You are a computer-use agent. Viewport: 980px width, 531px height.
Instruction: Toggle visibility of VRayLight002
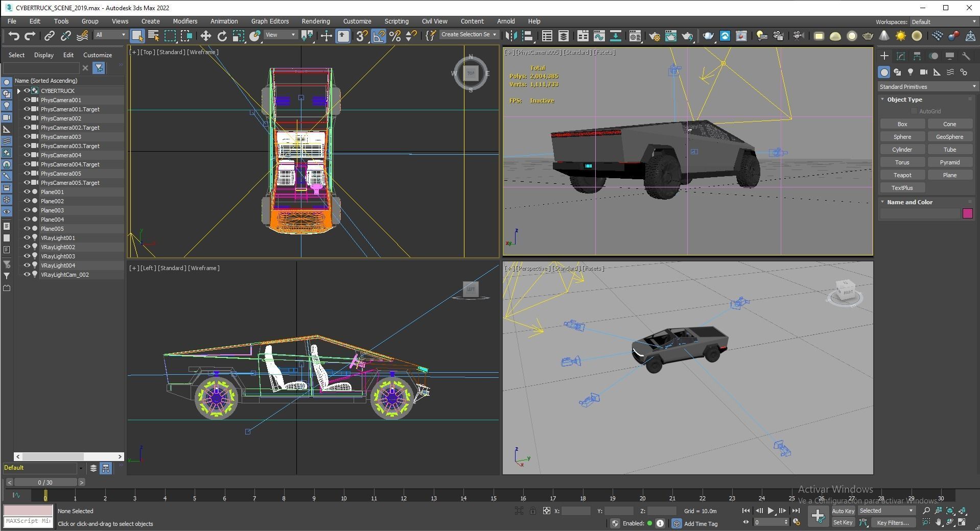coord(27,247)
